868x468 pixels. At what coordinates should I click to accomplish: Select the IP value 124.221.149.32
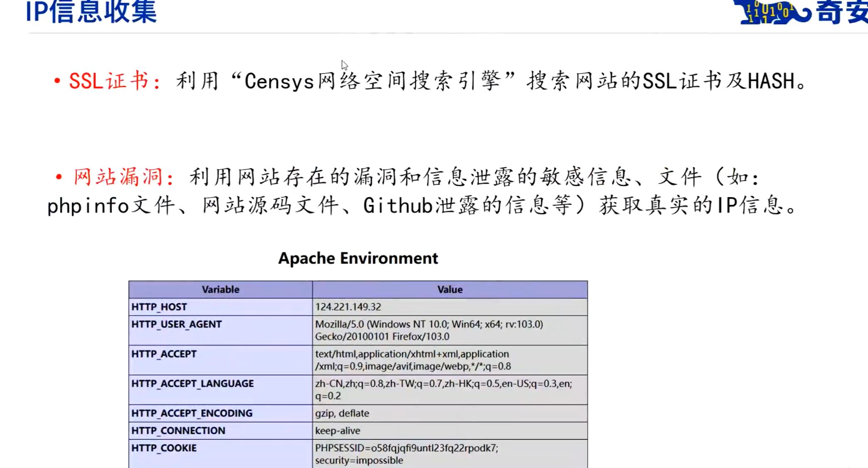pos(348,307)
